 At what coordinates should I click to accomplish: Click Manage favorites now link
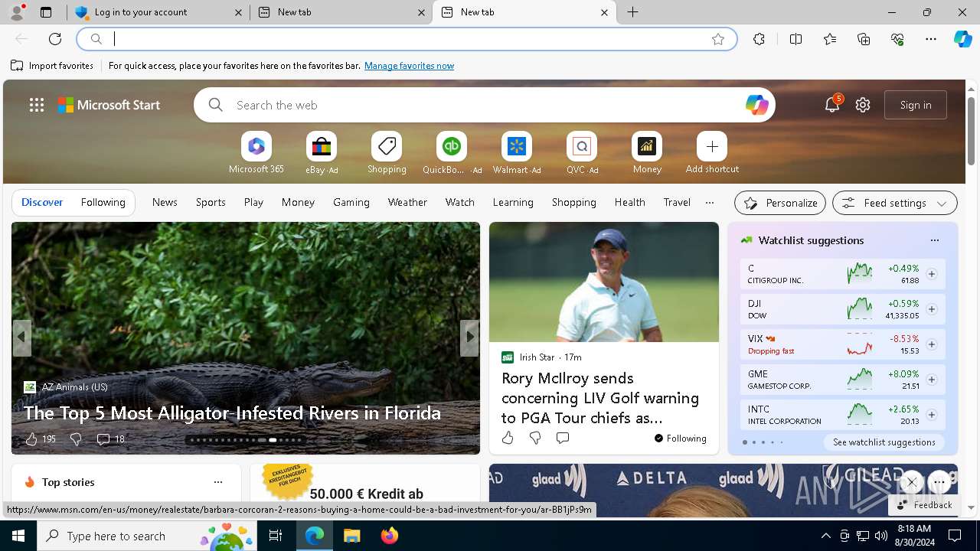[x=410, y=66]
